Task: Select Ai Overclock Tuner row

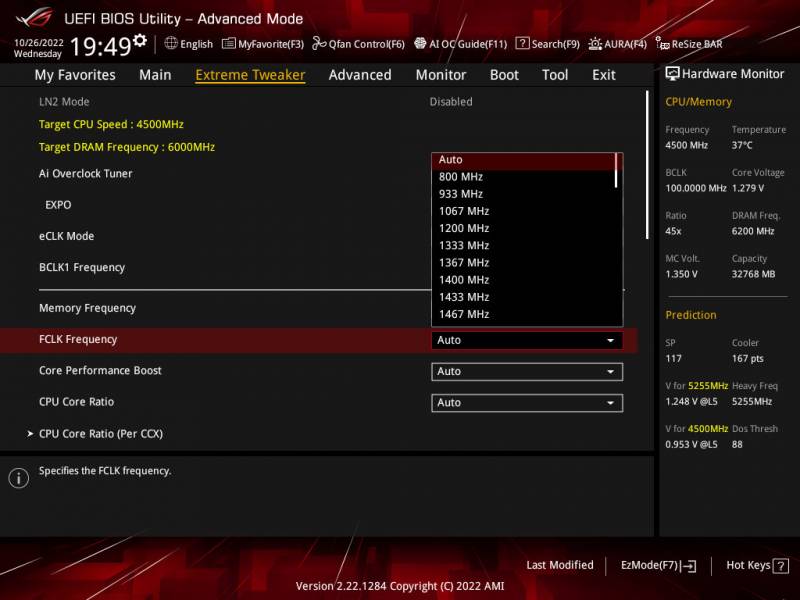Action: 85,174
